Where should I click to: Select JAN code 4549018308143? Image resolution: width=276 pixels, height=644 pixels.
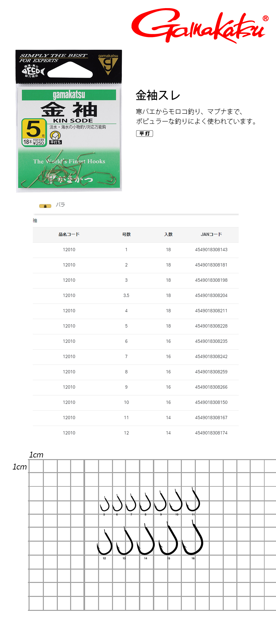211,250
